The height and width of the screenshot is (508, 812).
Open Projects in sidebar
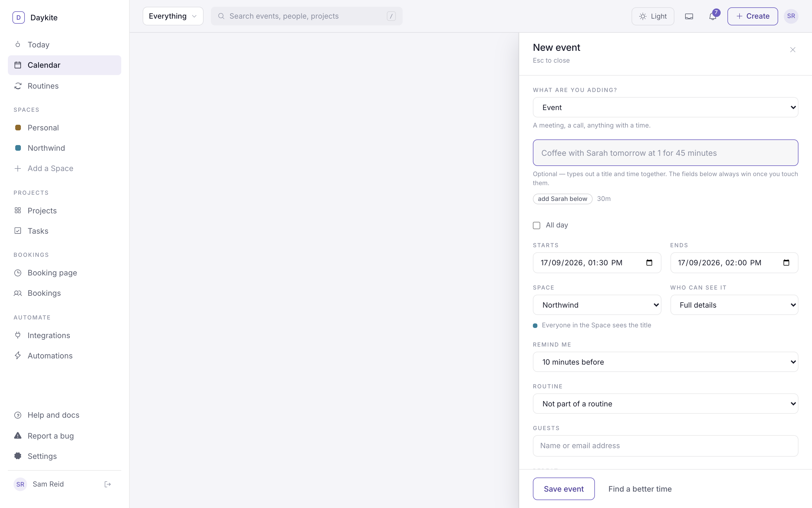(x=64, y=211)
